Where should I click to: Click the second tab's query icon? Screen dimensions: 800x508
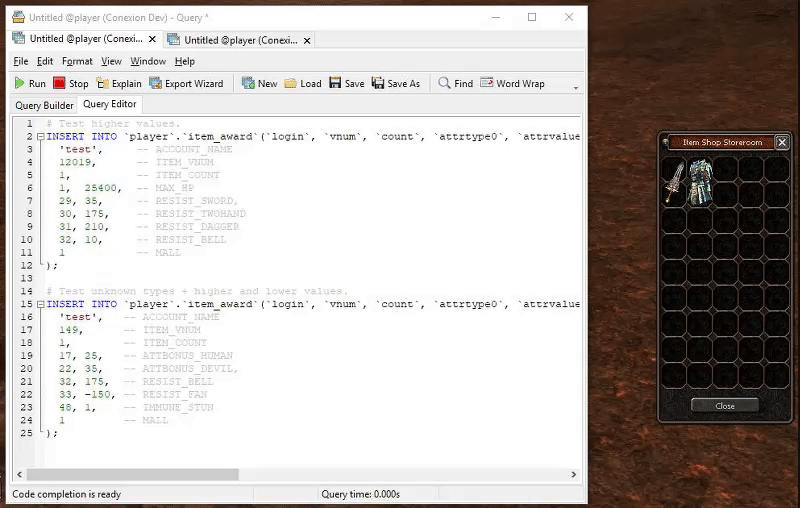click(x=173, y=39)
